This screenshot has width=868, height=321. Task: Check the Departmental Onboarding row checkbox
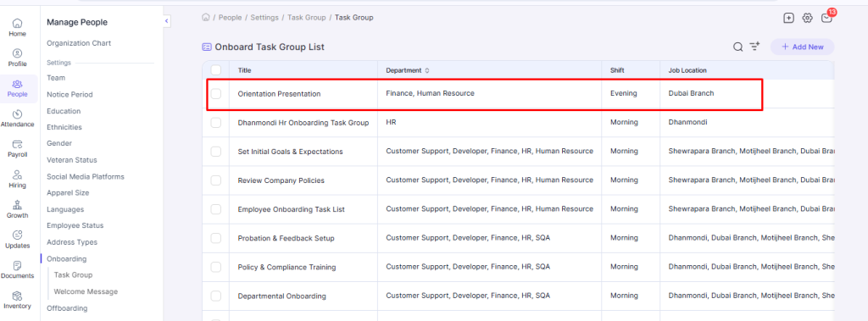(x=216, y=296)
